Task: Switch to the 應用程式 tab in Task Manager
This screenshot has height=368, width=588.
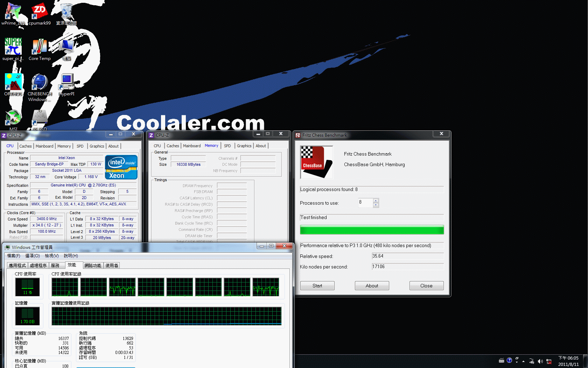Action: (17, 266)
